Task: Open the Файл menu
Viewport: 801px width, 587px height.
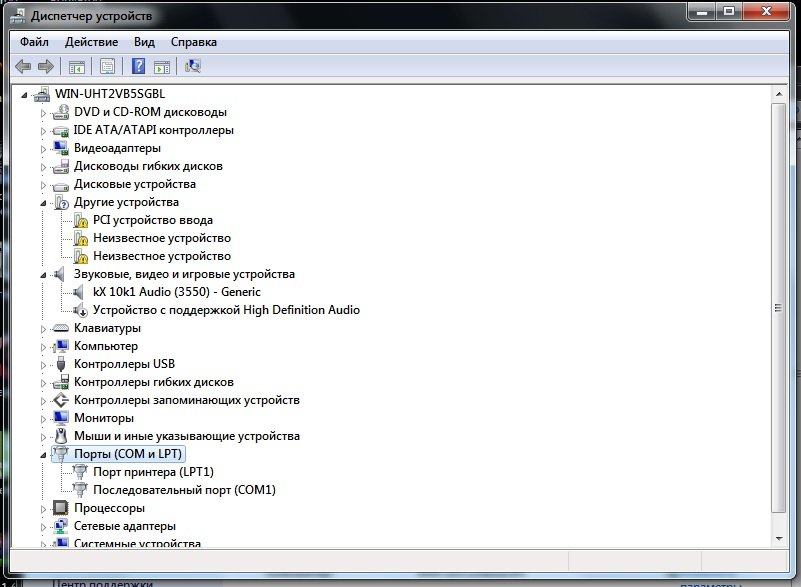Action: [33, 42]
